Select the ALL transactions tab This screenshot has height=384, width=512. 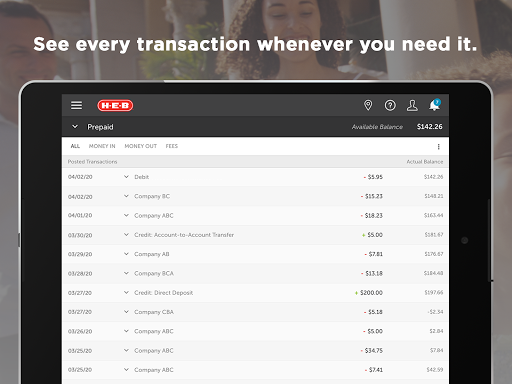click(x=75, y=146)
